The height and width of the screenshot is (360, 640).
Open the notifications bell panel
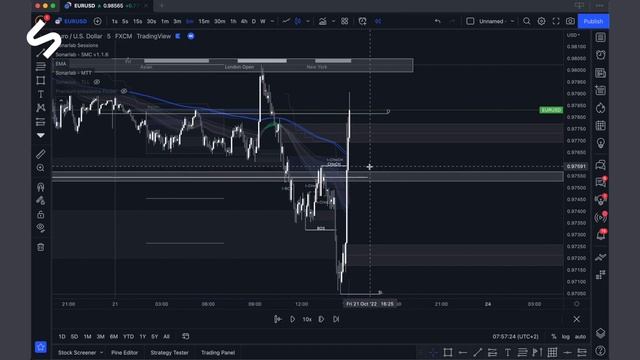pyautogui.click(x=600, y=235)
